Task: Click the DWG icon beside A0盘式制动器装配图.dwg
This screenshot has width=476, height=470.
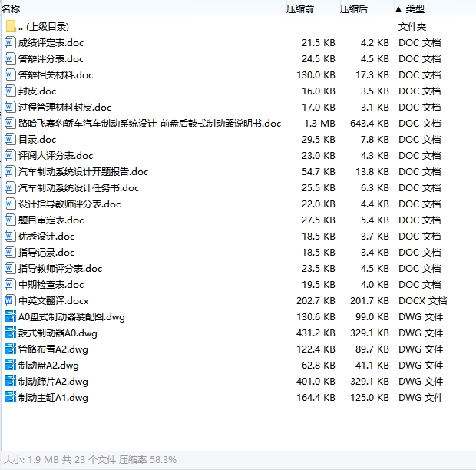Action: point(10,316)
